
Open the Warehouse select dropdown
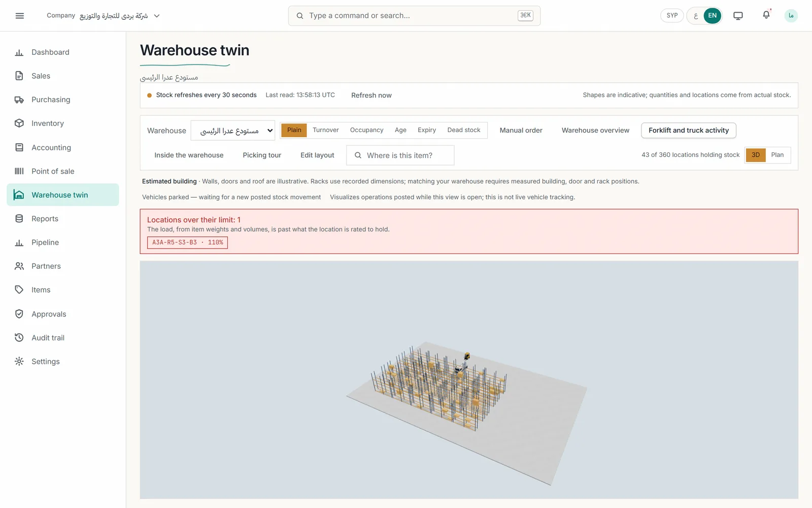click(233, 131)
